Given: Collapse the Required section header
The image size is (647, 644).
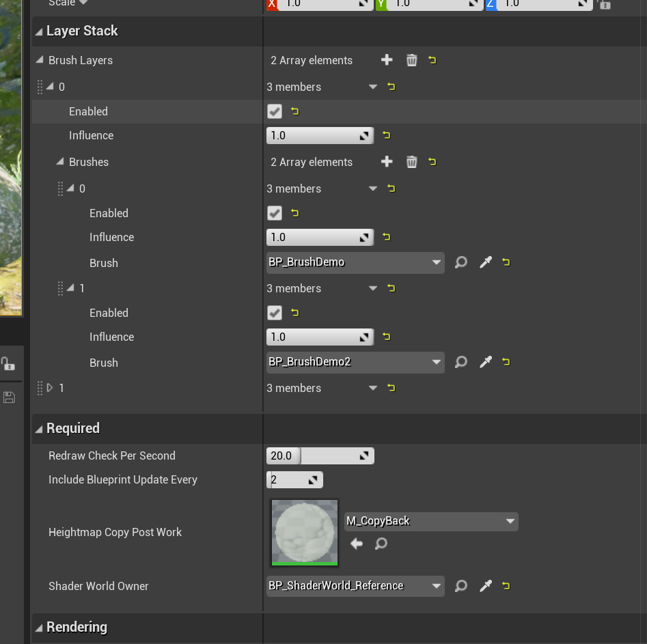Looking at the screenshot, I should 40,429.
